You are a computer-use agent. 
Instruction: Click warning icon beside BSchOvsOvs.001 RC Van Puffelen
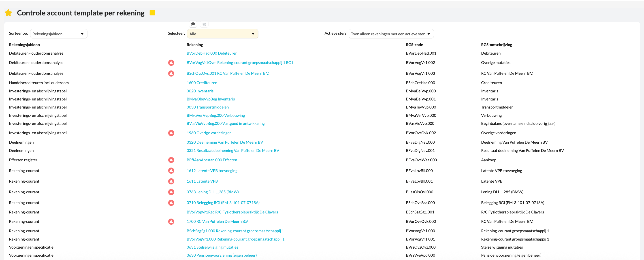pyautogui.click(x=171, y=73)
